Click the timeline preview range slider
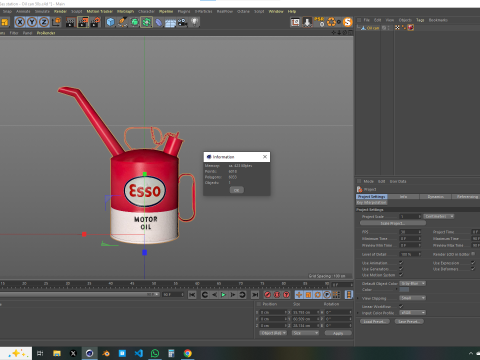The image size is (480, 360). (79, 295)
